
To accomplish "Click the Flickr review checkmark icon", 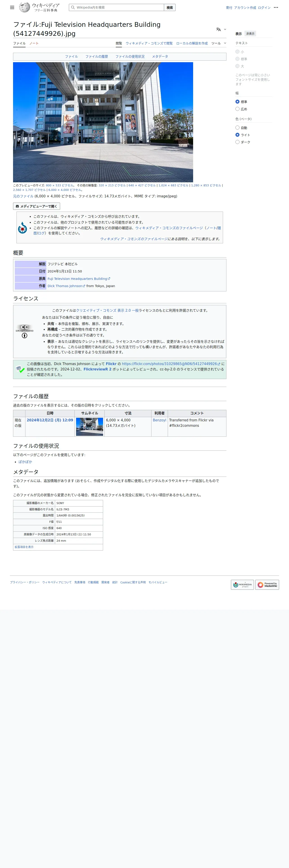I will [x=20, y=369].
